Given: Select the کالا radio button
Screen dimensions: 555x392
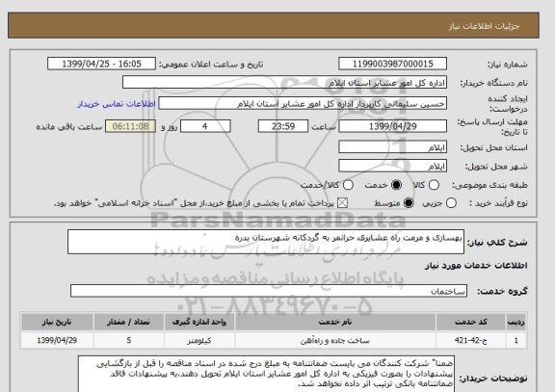Looking at the screenshot, I should 434,185.
